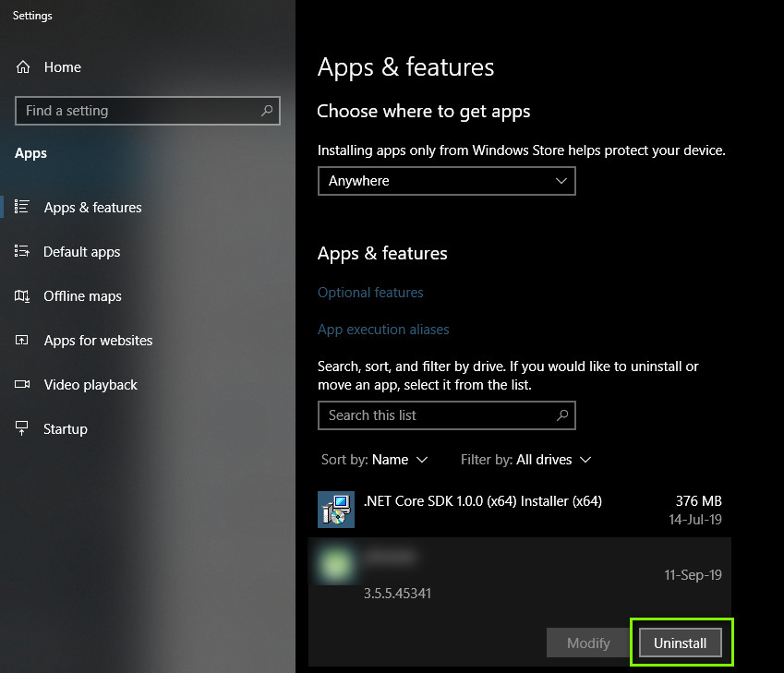Click the Offline maps map icon
The width and height of the screenshot is (784, 673).
click(21, 296)
